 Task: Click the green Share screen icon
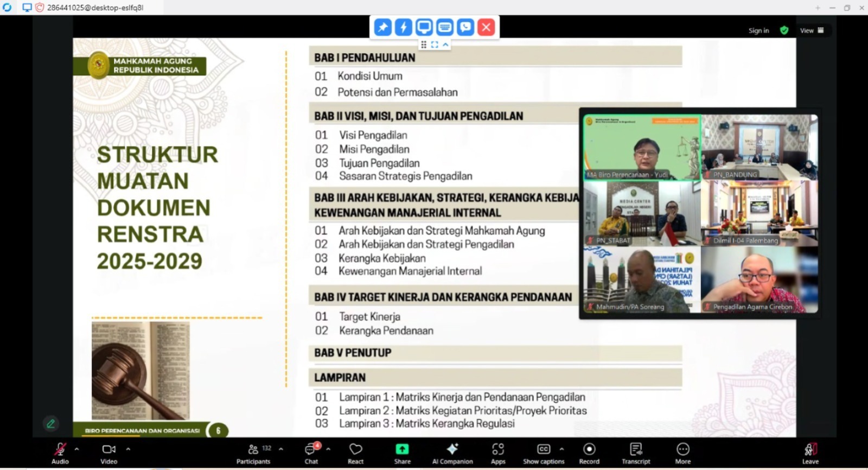click(402, 449)
